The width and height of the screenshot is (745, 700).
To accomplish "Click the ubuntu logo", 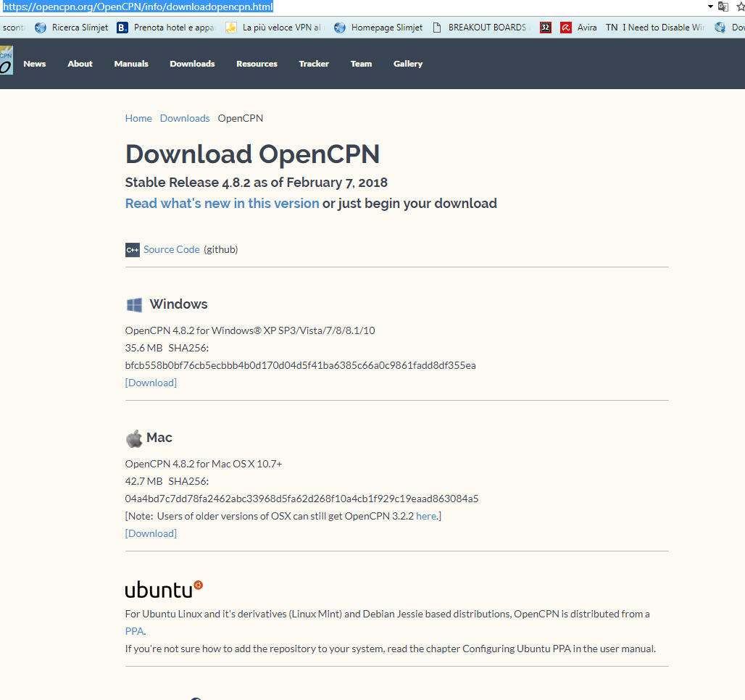I will click(164, 589).
